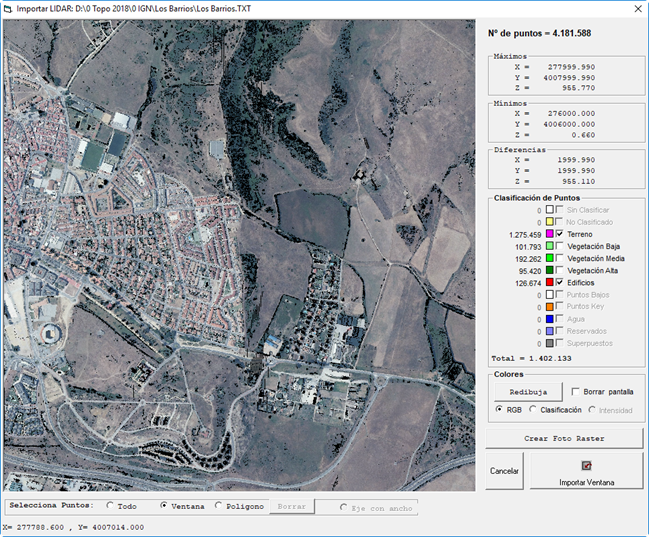
Task: Click the Vegetación Media count 192.262
Action: [528, 259]
